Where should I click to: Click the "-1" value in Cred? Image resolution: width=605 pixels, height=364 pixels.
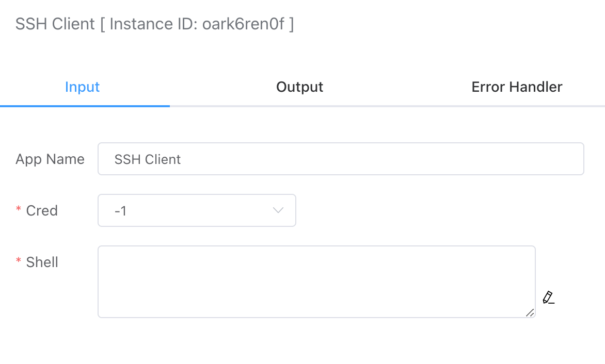click(x=120, y=211)
